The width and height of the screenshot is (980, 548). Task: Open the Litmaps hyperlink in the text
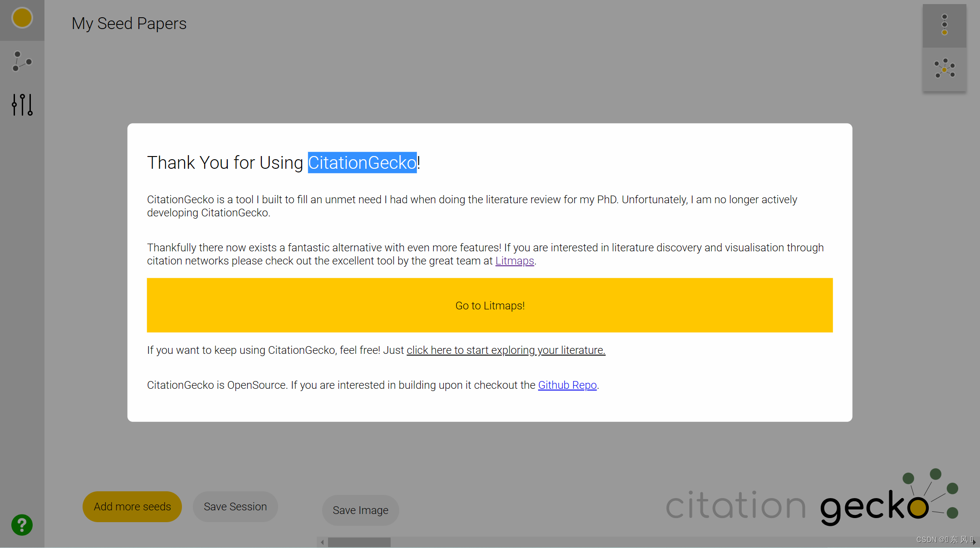point(514,261)
